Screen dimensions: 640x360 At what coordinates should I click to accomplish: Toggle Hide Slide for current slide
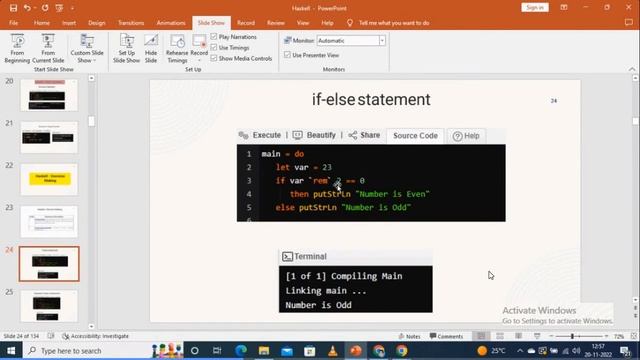click(151, 48)
